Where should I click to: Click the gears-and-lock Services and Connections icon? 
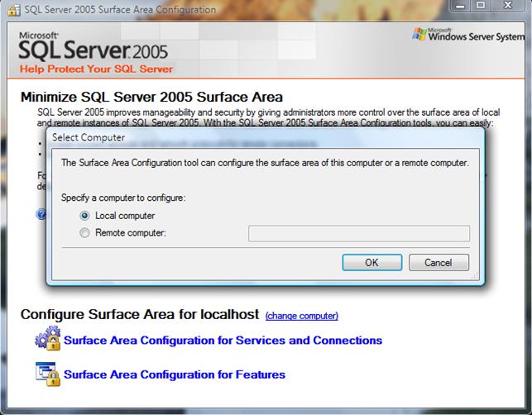(46, 340)
